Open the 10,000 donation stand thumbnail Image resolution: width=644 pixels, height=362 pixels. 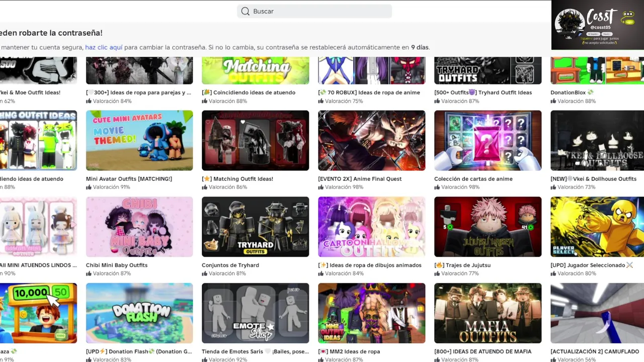38,313
